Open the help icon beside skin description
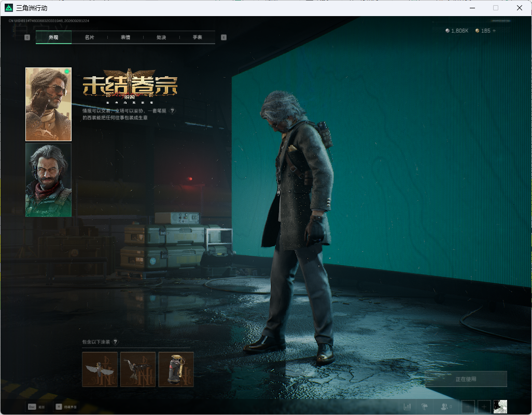 pos(172,110)
